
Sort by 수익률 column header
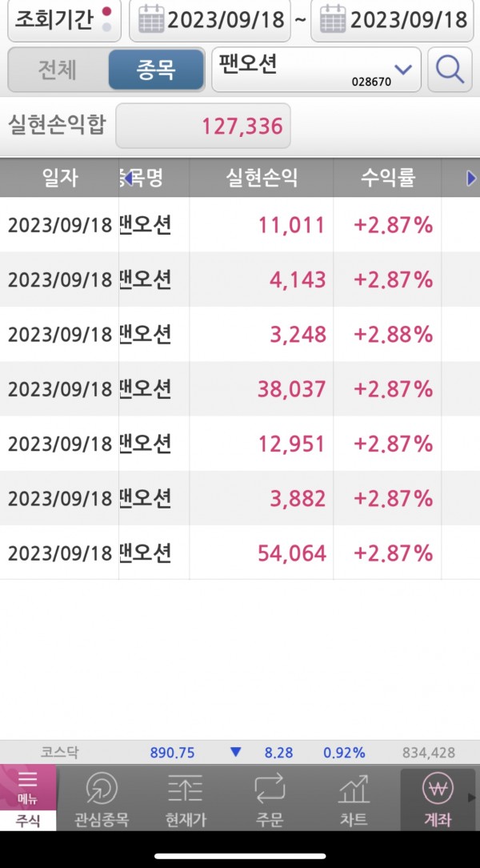387,178
